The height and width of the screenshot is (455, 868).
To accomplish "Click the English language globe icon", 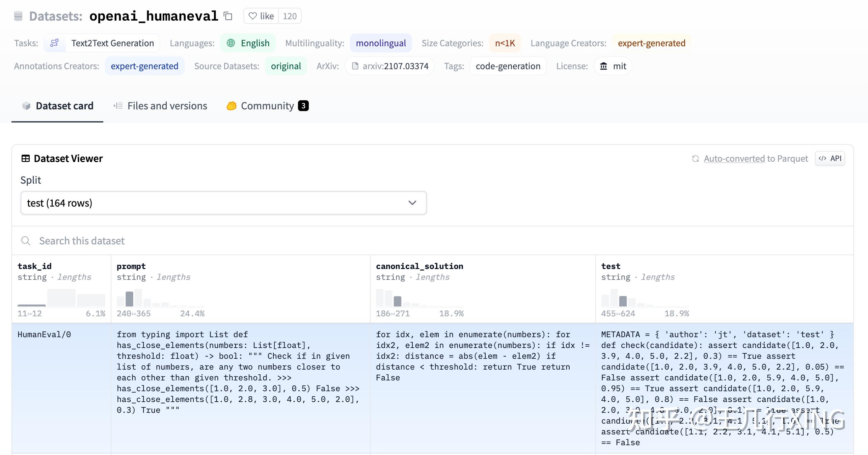I will click(231, 43).
